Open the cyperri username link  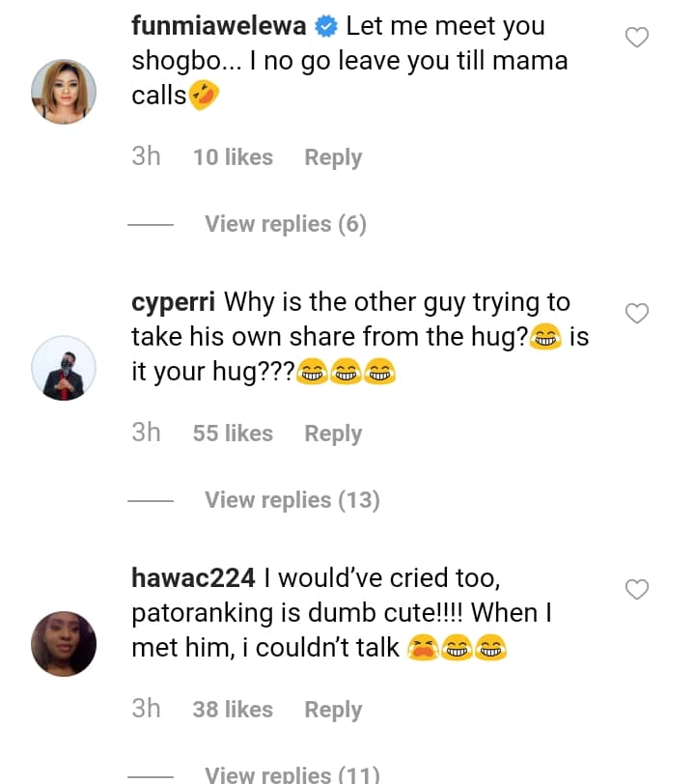(x=174, y=303)
